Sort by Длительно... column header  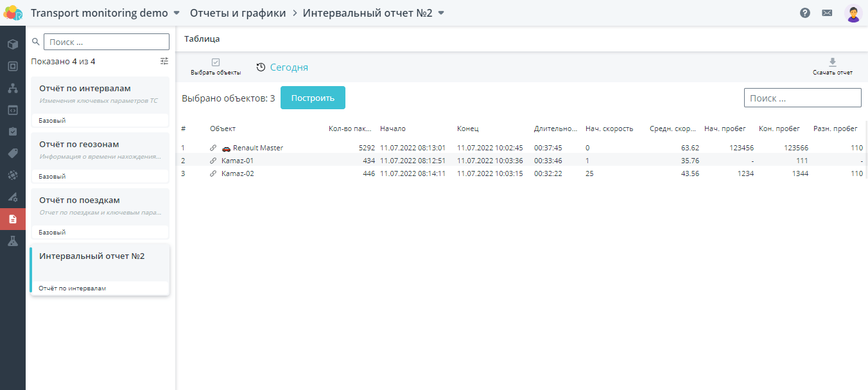(x=556, y=129)
